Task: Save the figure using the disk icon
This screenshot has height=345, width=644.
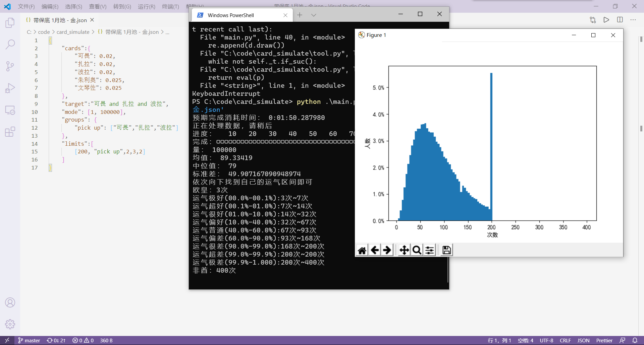Action: (446, 250)
